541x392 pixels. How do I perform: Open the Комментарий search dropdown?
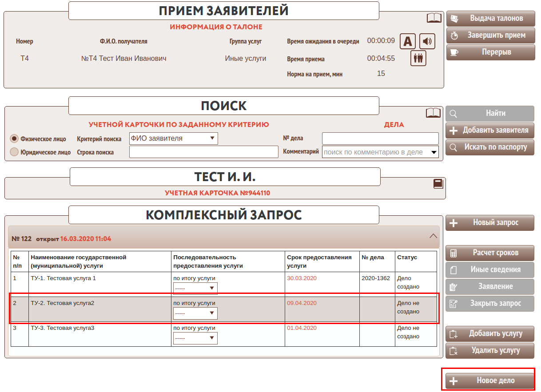coord(380,152)
